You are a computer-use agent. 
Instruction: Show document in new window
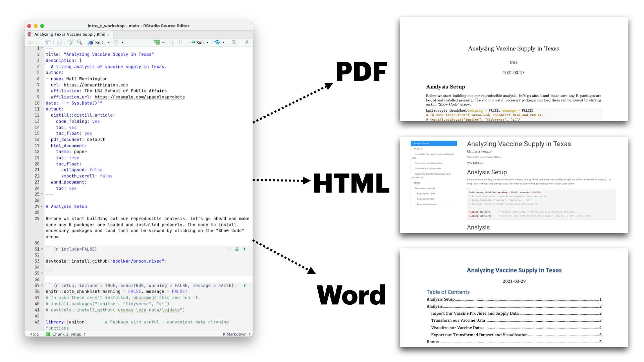[x=48, y=42]
